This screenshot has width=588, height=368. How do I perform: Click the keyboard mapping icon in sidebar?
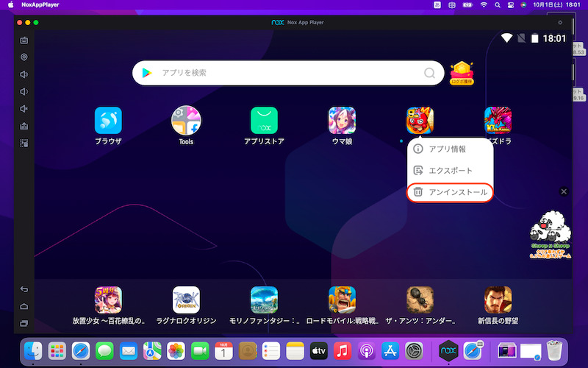pos(24,40)
